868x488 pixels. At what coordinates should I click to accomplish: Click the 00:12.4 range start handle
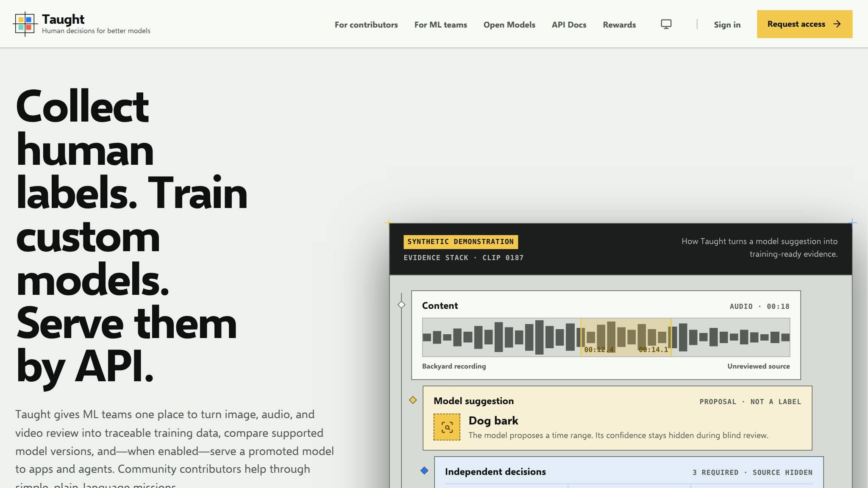pos(581,337)
